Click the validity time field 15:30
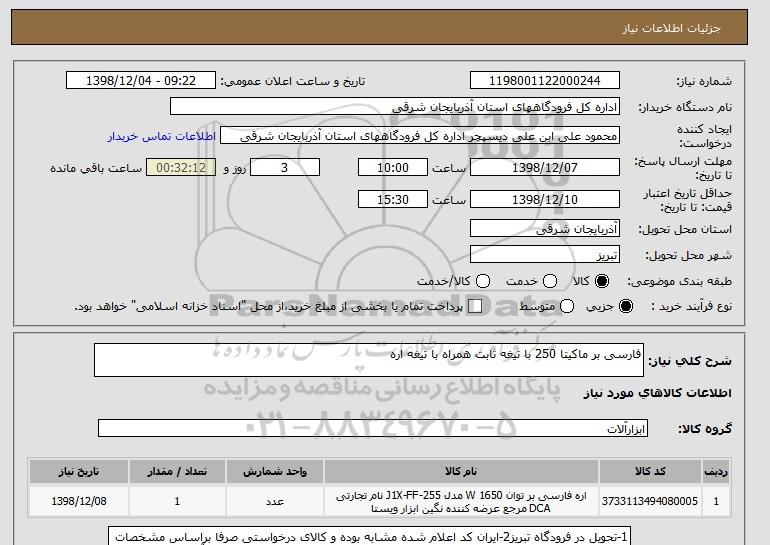The height and width of the screenshot is (545, 770). click(393, 199)
